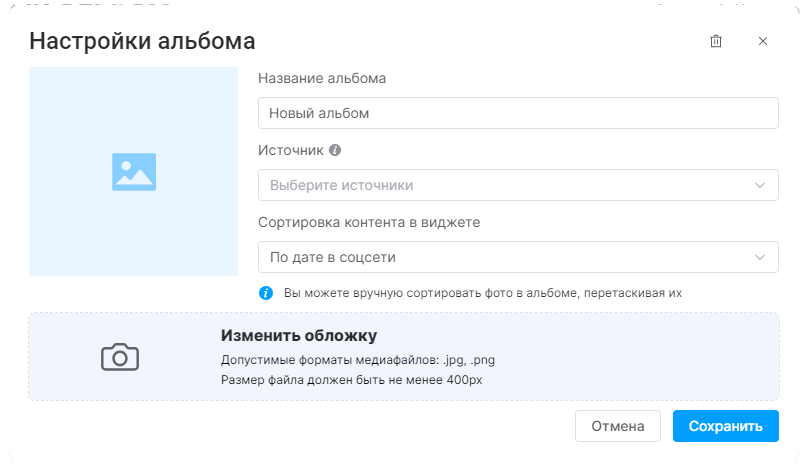Expand the Выберите источники chevron arrow
The width and height of the screenshot is (808, 476).
click(x=760, y=185)
